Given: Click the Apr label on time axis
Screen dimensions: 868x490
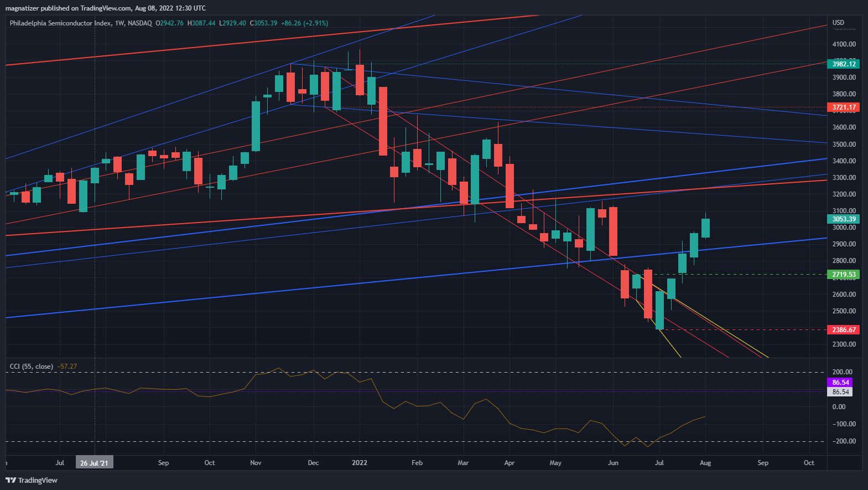Looking at the screenshot, I should click(x=510, y=463).
